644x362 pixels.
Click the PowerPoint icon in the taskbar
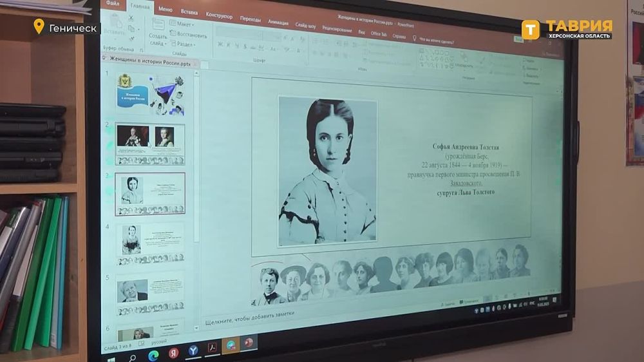pos(247,343)
